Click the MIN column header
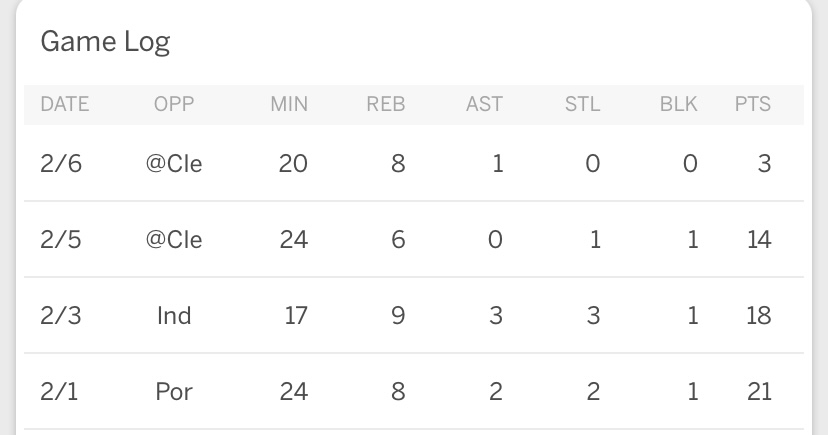Screen dimensions: 828x435 (x=289, y=104)
